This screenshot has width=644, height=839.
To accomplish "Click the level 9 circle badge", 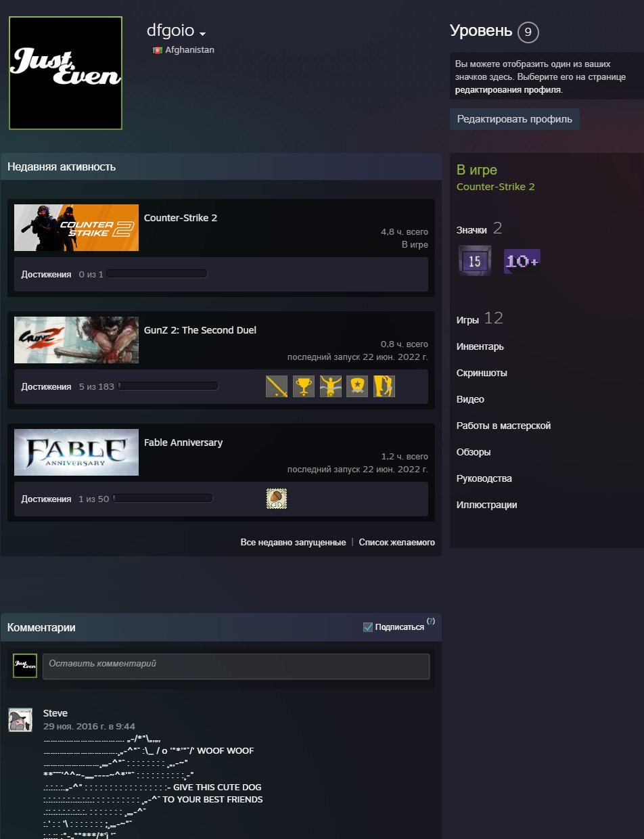I will [x=528, y=32].
